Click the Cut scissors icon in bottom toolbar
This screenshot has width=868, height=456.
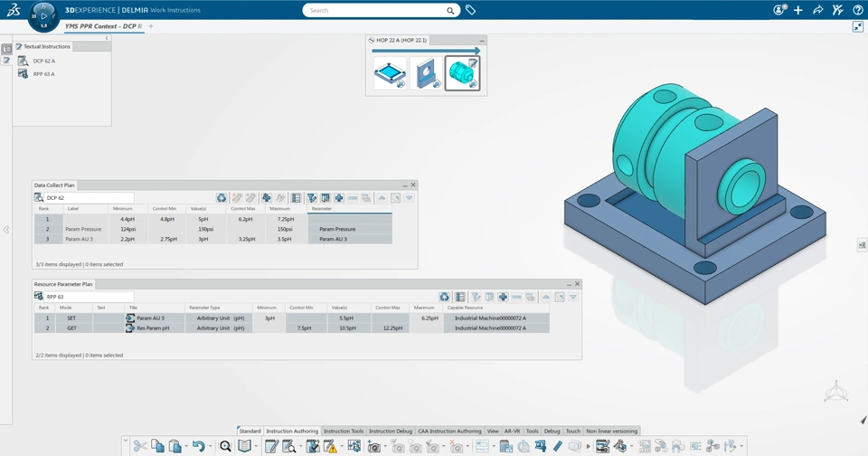point(140,446)
